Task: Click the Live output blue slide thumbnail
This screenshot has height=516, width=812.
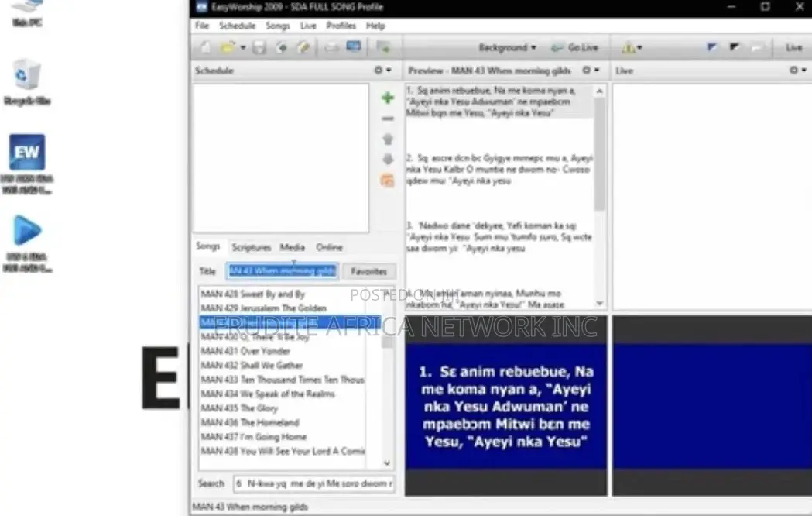Action: click(x=712, y=406)
